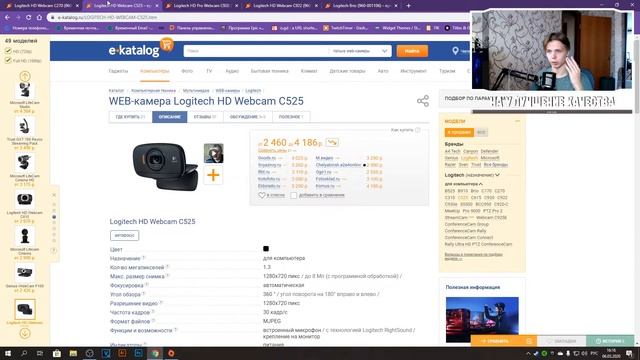
Task: Check the add to comparison checkbox
Action: (x=293, y=195)
